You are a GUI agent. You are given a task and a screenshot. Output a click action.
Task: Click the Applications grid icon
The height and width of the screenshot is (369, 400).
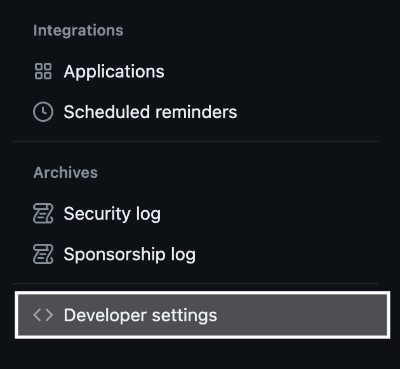pyautogui.click(x=43, y=71)
